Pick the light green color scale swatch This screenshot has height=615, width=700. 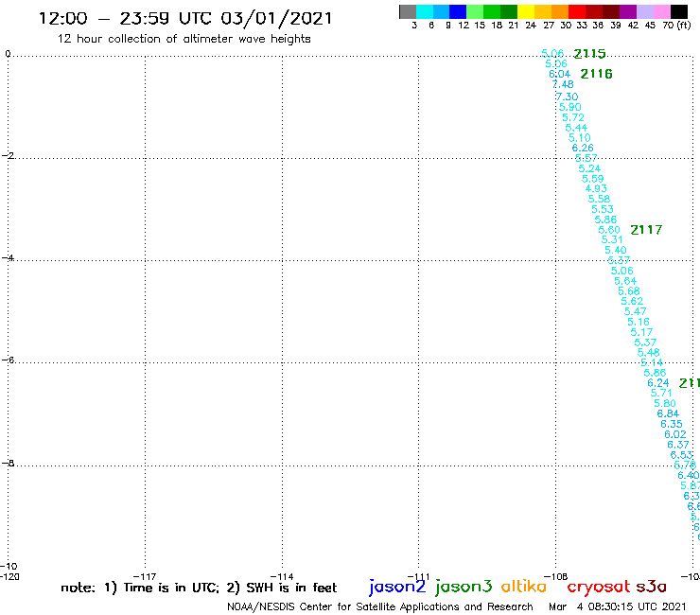click(475, 11)
